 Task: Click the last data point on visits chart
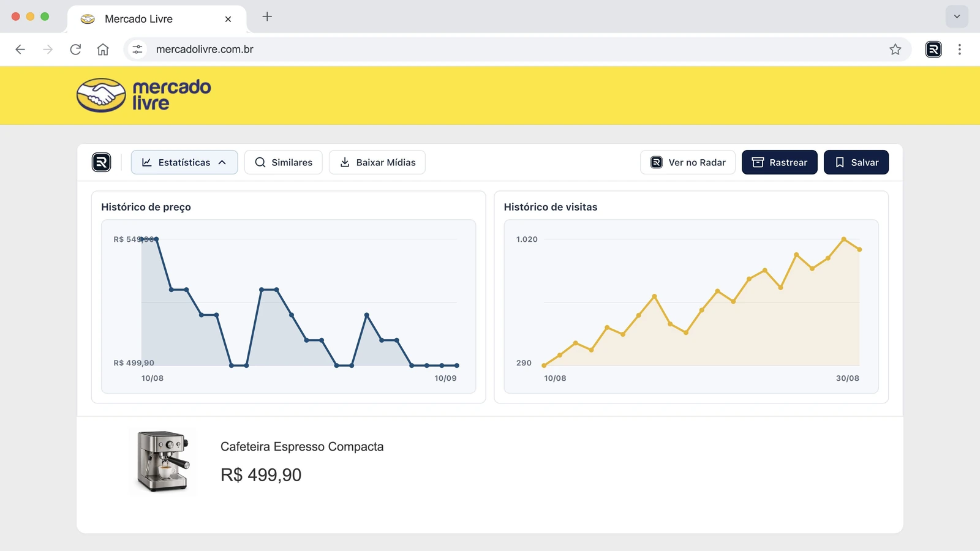pos(859,249)
